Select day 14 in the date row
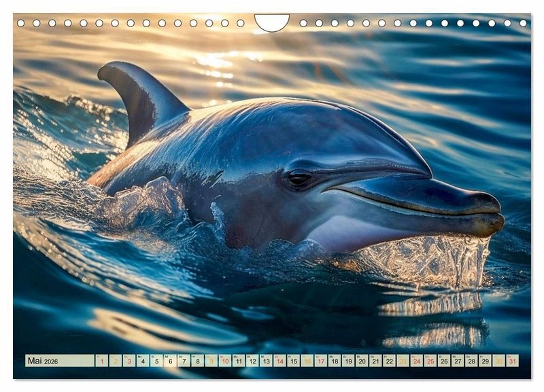544x392 pixels. click(x=279, y=361)
